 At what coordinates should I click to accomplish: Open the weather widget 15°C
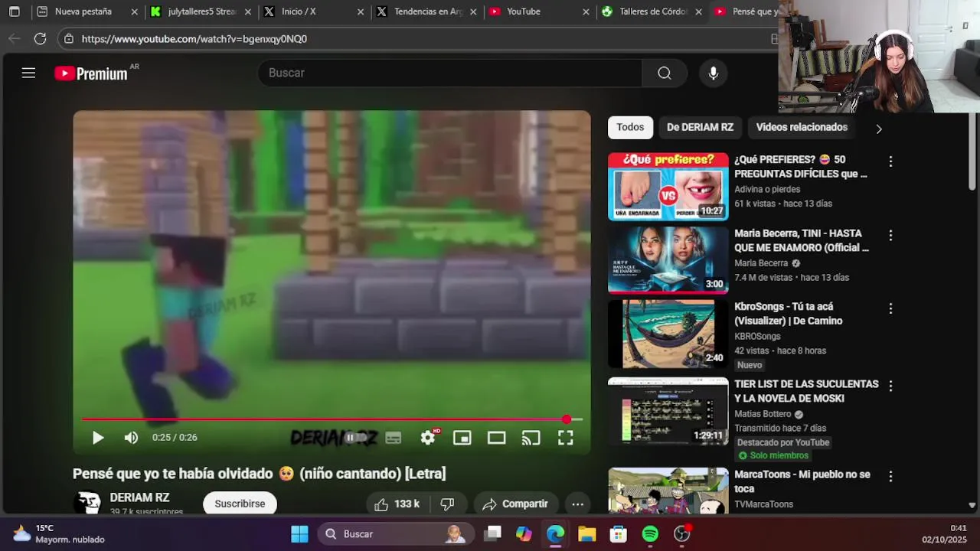coord(58,533)
